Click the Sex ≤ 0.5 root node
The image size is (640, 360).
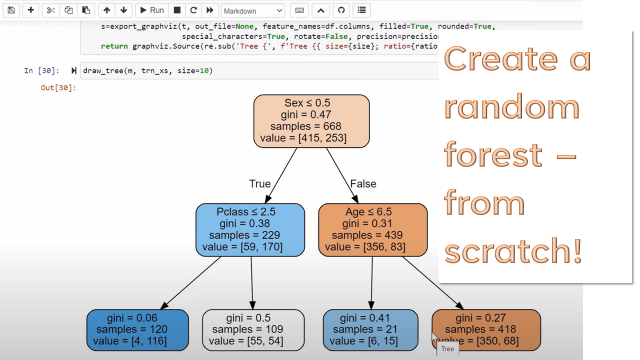point(311,121)
